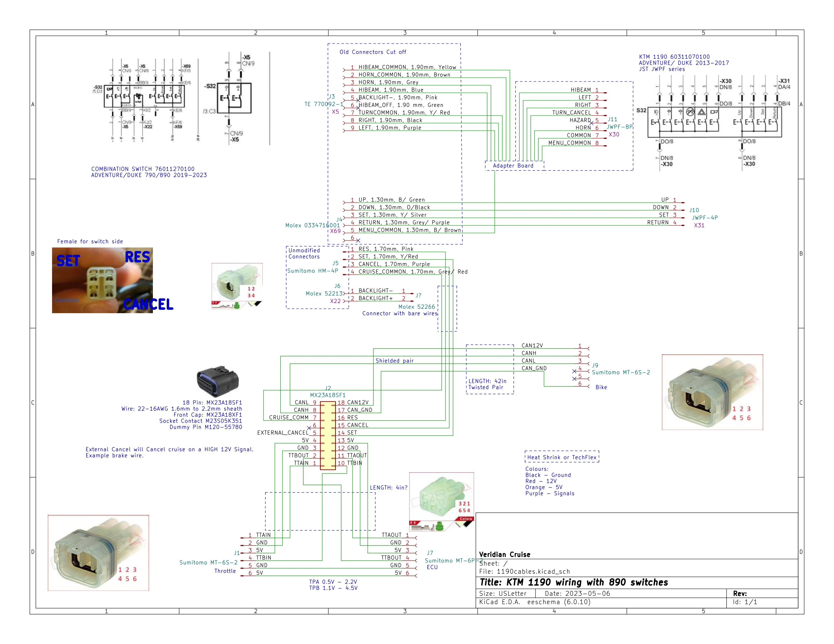
Task: Select the 'Size: USLetter' field
Action: click(502, 594)
